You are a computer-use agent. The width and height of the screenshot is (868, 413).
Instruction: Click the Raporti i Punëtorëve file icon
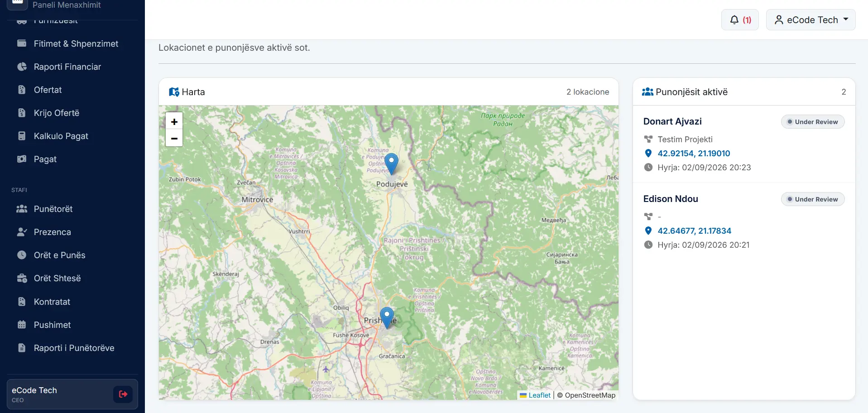22,348
